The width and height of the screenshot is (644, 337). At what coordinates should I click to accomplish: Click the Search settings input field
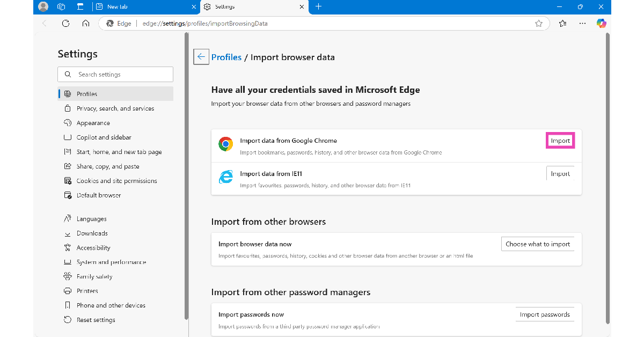115,75
